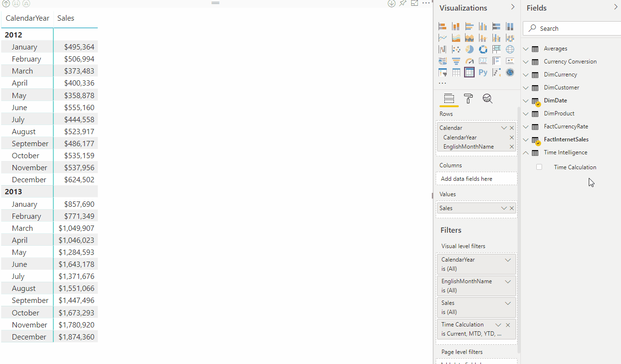Switch to the Format pane tab
The width and height of the screenshot is (621, 364).
click(x=468, y=99)
